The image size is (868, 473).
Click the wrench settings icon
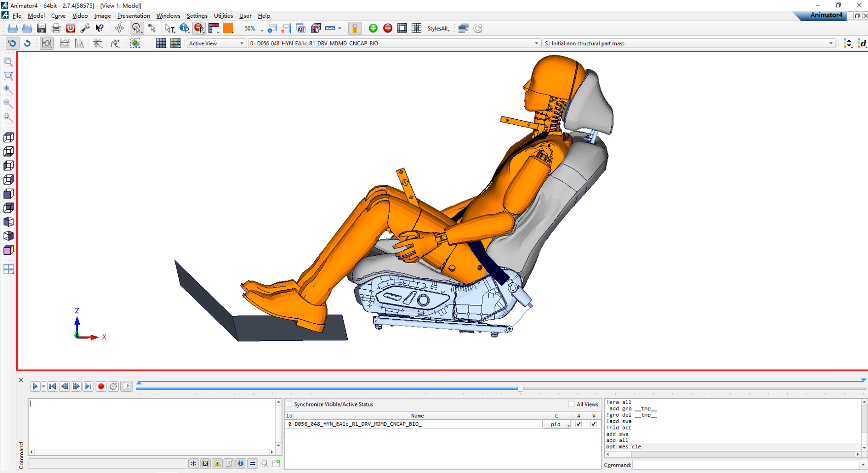(x=85, y=29)
